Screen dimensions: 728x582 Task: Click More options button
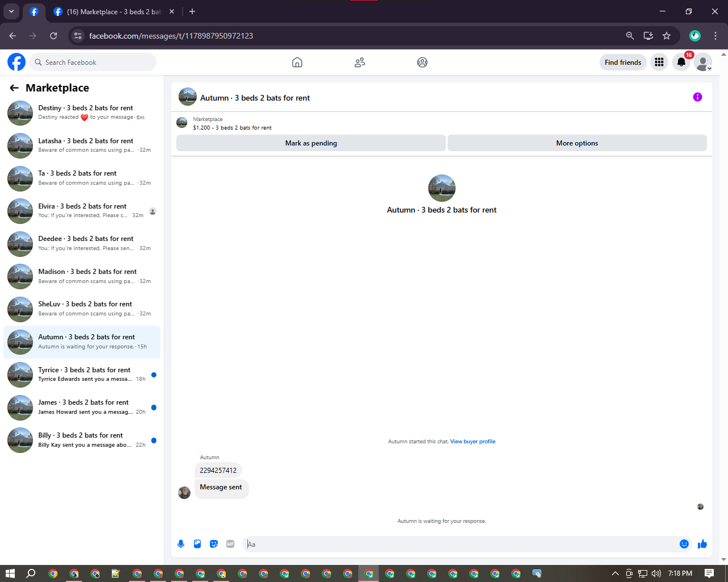577,143
